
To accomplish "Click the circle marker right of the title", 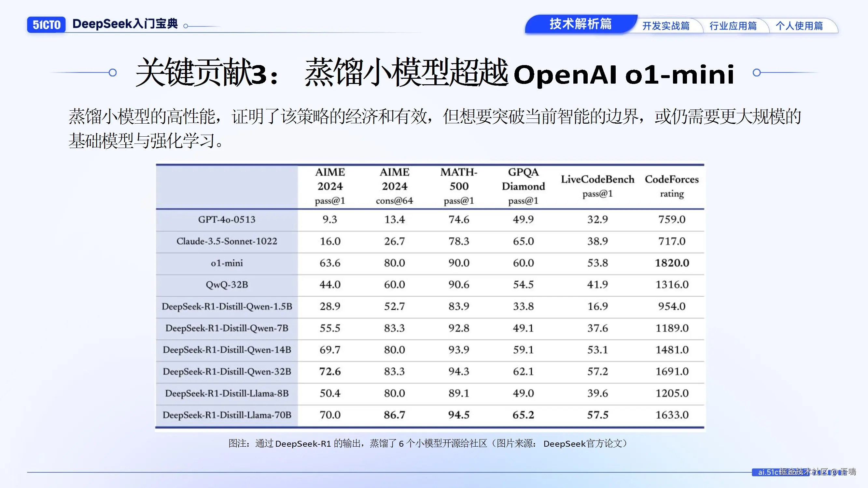I will (x=756, y=73).
